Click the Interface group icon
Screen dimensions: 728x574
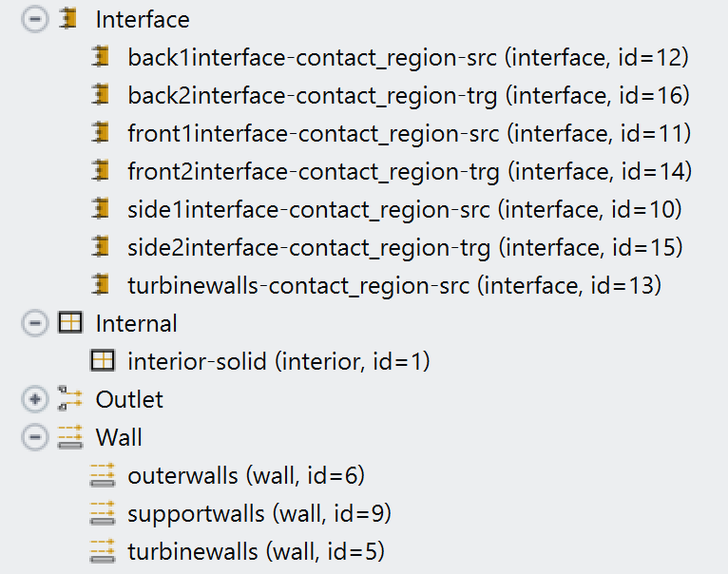(x=68, y=19)
